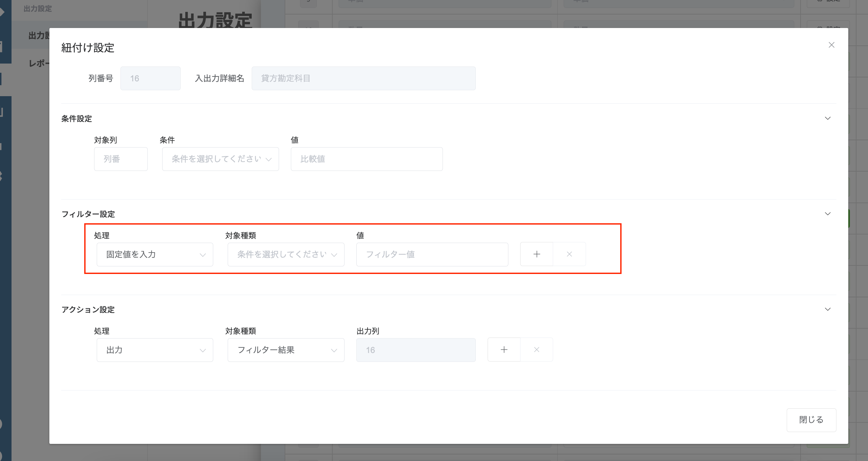Screen dimensions: 868x461
Task: Click the 列番号 field showing 16
Action: tap(150, 78)
